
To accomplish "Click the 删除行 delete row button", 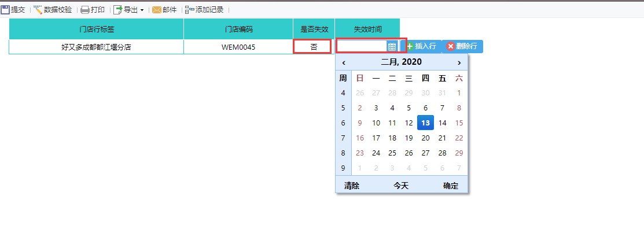I will (462, 46).
